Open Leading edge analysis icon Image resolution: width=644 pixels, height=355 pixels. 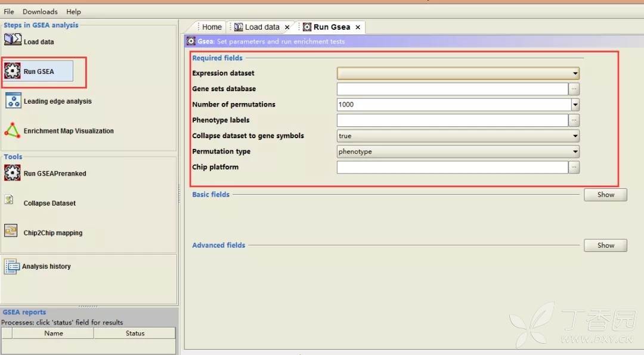(x=13, y=101)
